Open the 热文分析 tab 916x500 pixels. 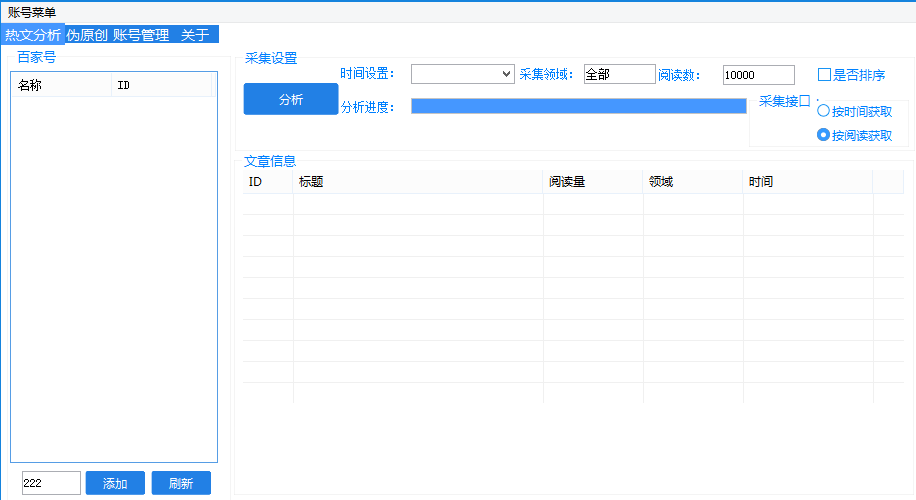point(33,35)
